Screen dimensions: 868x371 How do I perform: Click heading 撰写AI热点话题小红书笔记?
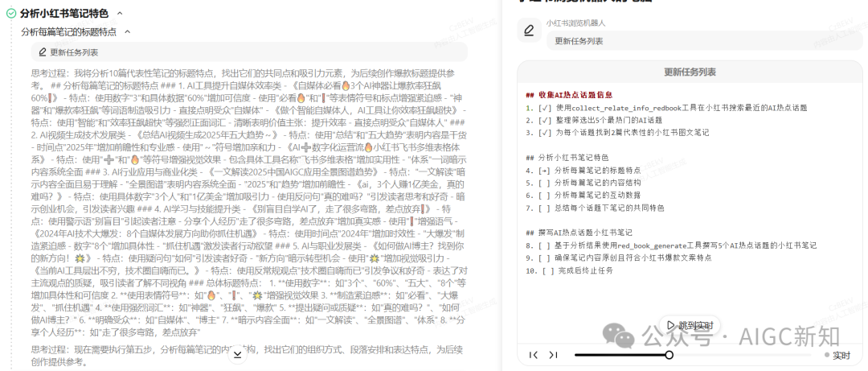[x=579, y=233]
